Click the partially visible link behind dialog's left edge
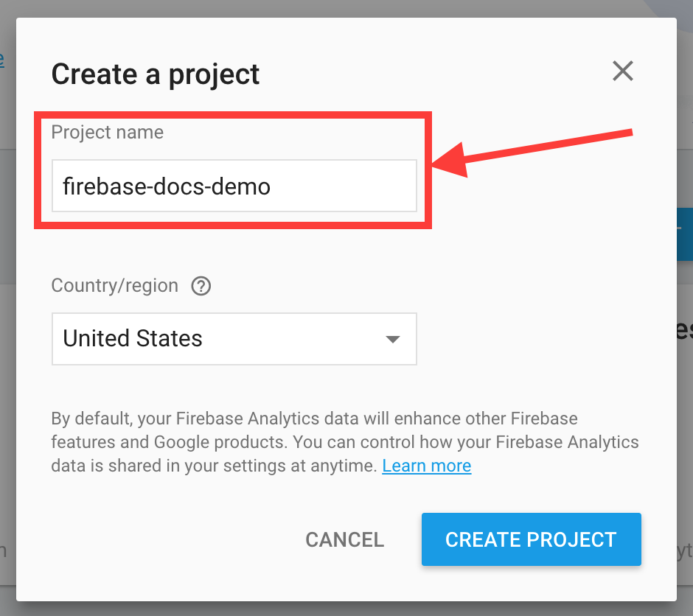 coord(2,59)
